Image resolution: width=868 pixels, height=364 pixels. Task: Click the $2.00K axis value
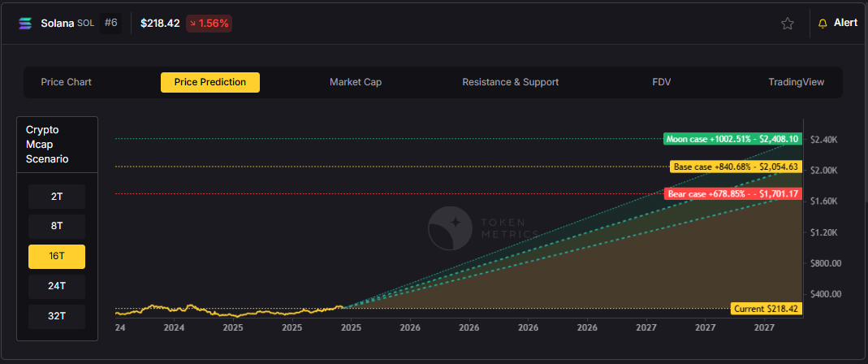click(823, 170)
